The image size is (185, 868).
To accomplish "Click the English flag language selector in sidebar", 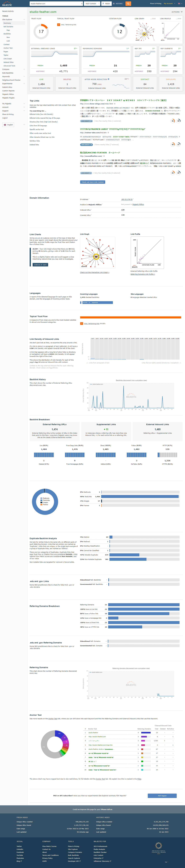I will pyautogui.click(x=8, y=125).
